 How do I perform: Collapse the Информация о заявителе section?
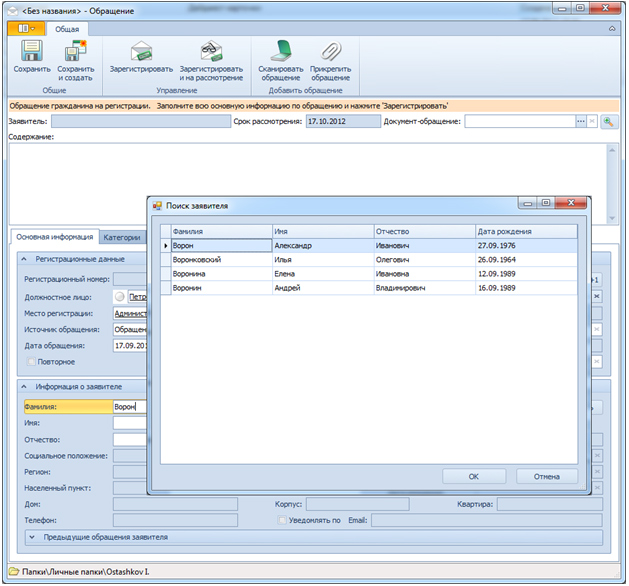(x=24, y=386)
